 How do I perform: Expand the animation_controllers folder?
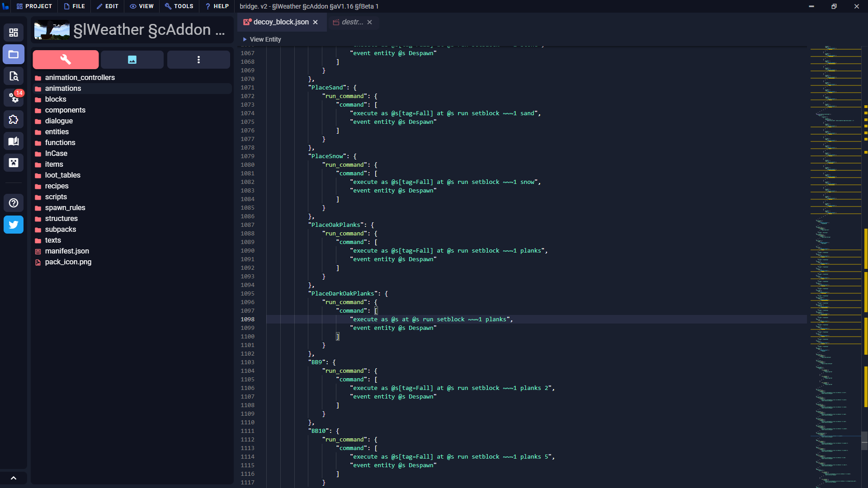click(80, 78)
